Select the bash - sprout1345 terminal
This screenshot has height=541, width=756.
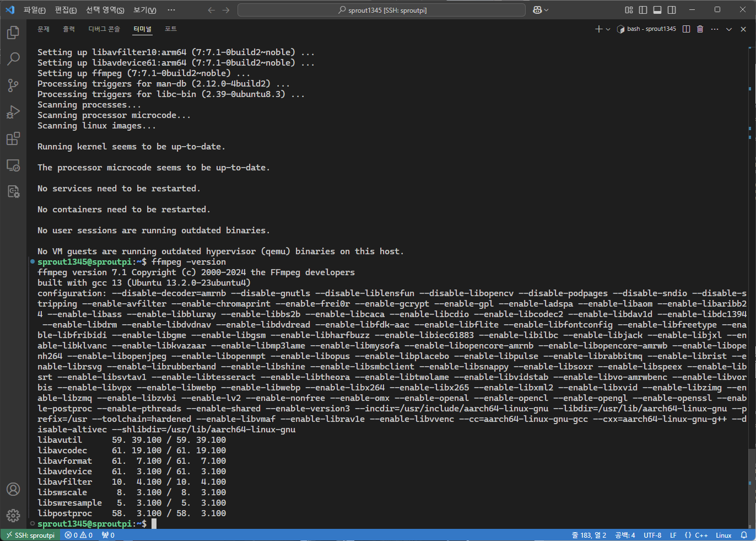(646, 29)
